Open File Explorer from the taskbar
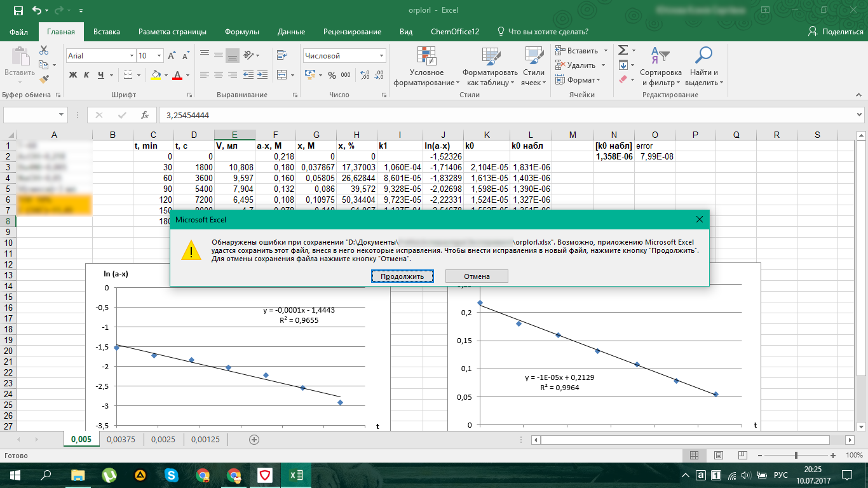 pyautogui.click(x=78, y=475)
